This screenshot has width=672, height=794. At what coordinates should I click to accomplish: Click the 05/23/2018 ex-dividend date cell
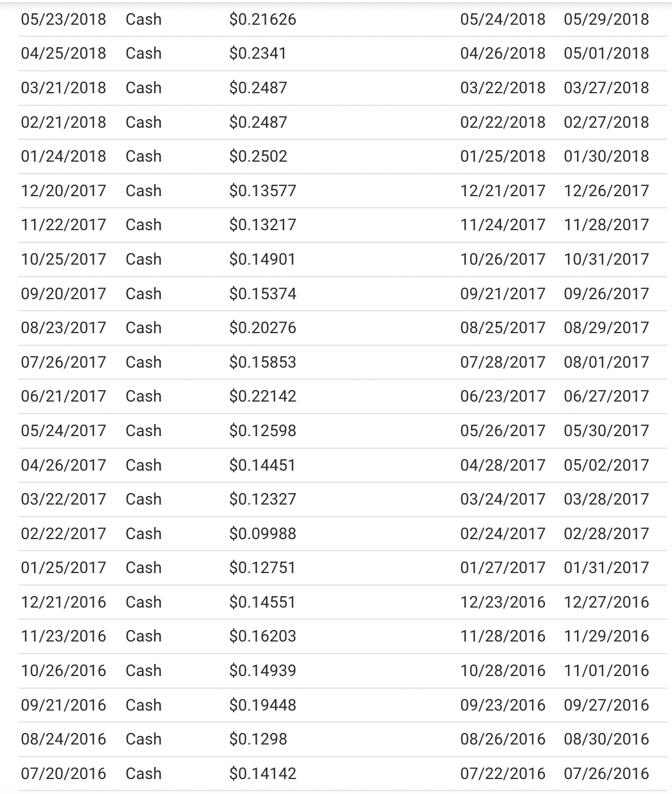coord(63,20)
